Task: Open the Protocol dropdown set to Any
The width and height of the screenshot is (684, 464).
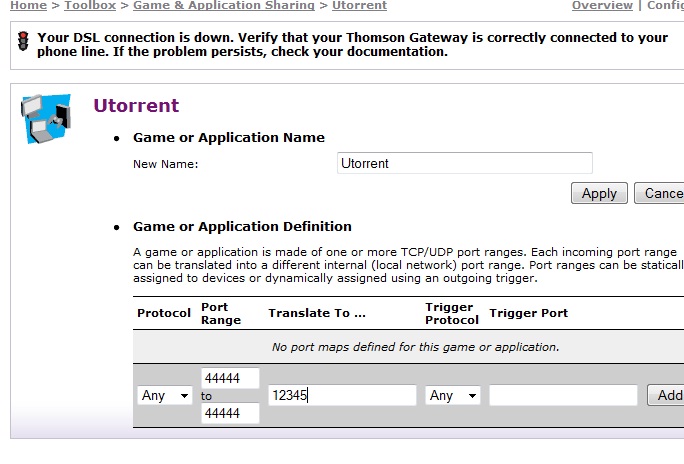Action: pos(164,396)
